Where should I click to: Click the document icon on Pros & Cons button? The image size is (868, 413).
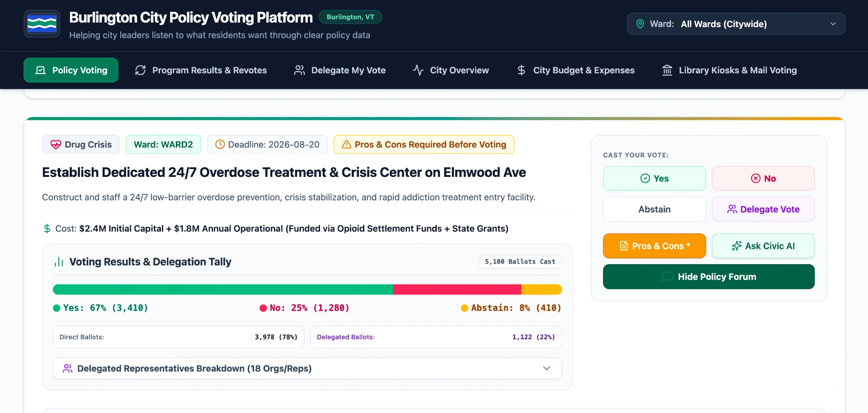(624, 246)
